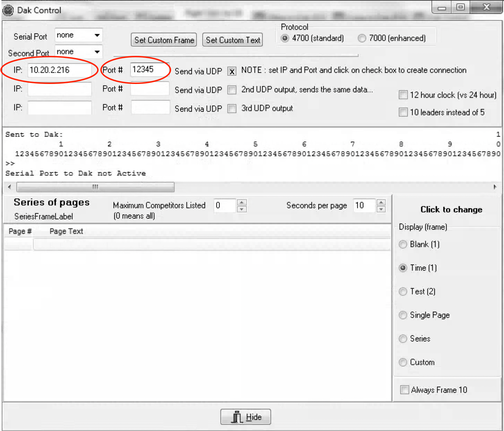Click the empty first row in pages table
This screenshot has width=504, height=431.
tap(198, 244)
